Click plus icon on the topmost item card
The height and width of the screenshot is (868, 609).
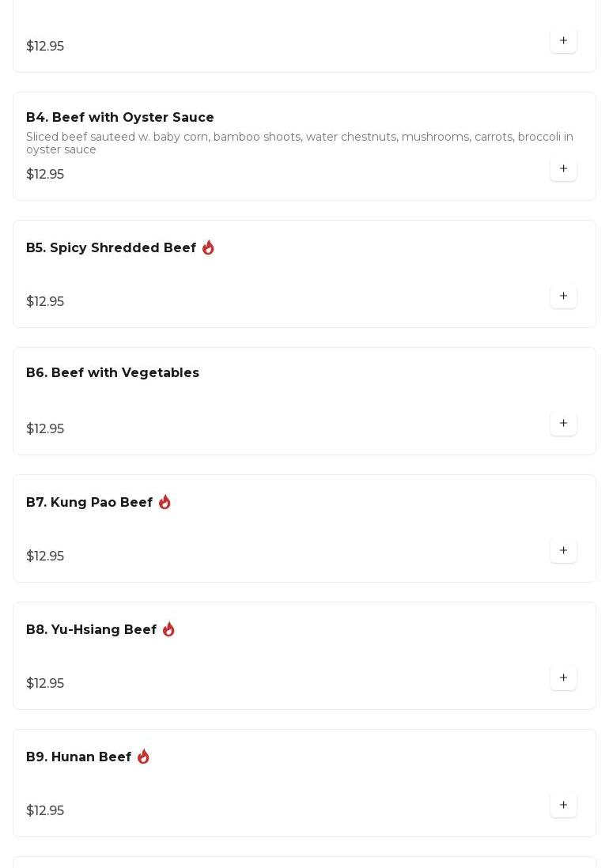pyautogui.click(x=563, y=41)
